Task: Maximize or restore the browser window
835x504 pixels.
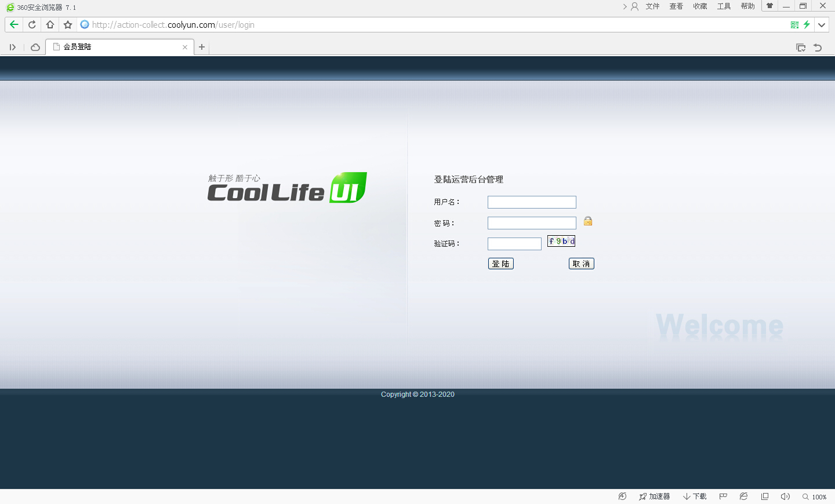Action: click(x=803, y=6)
